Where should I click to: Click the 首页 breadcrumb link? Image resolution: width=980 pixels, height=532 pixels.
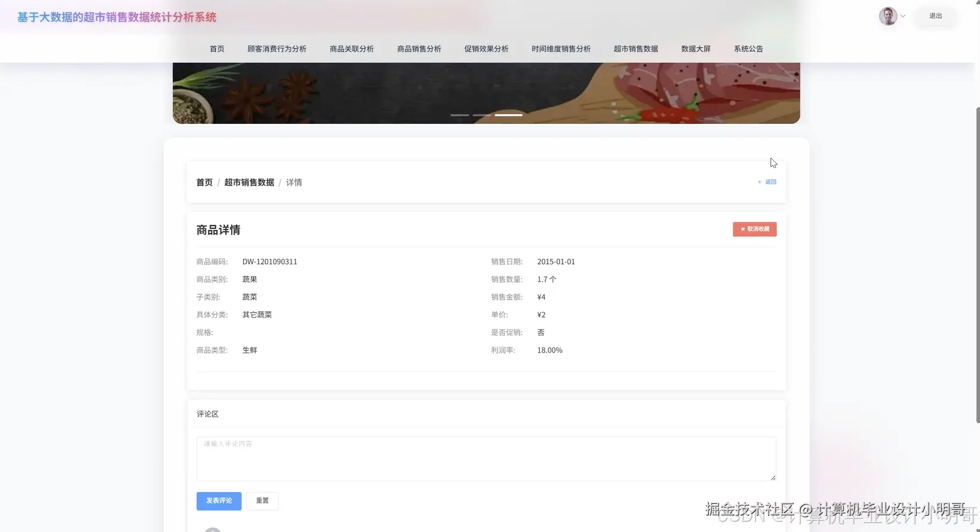click(x=204, y=182)
